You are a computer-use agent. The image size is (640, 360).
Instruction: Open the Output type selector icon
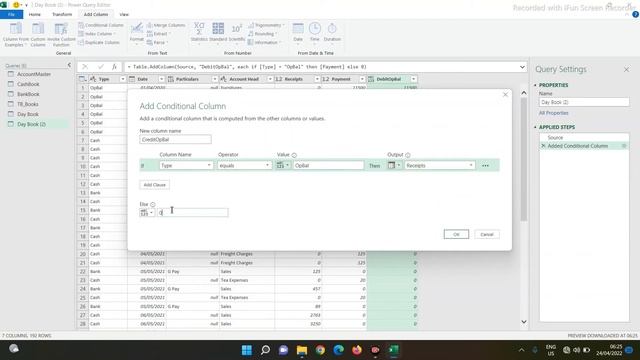point(394,165)
